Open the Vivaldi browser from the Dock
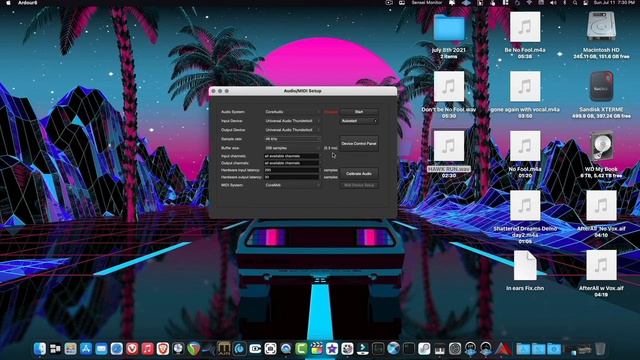This screenshot has width=640, height=360. point(132,349)
